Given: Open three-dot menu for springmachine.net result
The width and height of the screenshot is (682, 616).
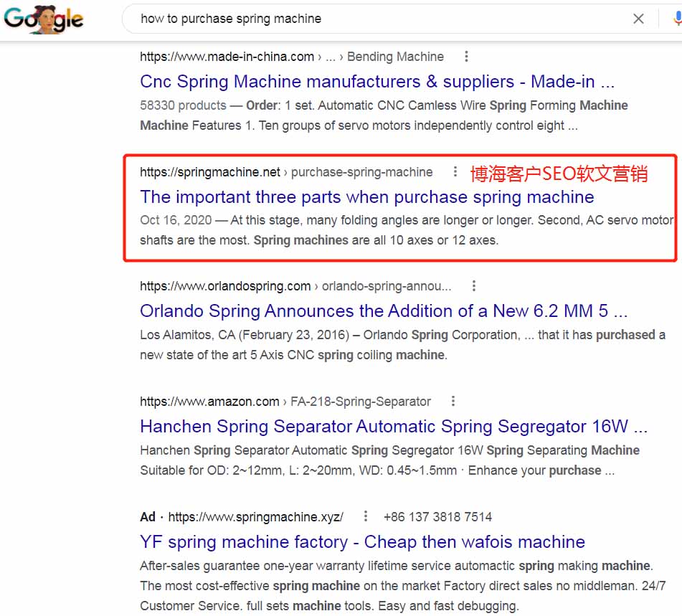Looking at the screenshot, I should click(x=455, y=172).
